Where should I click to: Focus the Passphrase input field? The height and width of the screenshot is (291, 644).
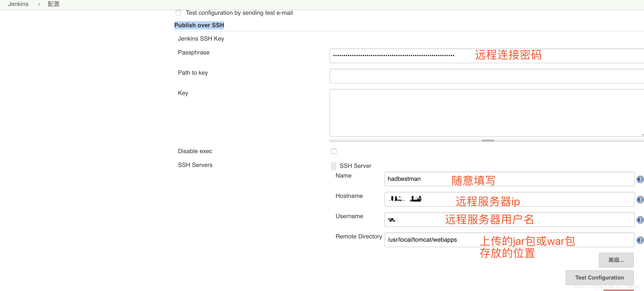[487, 56]
